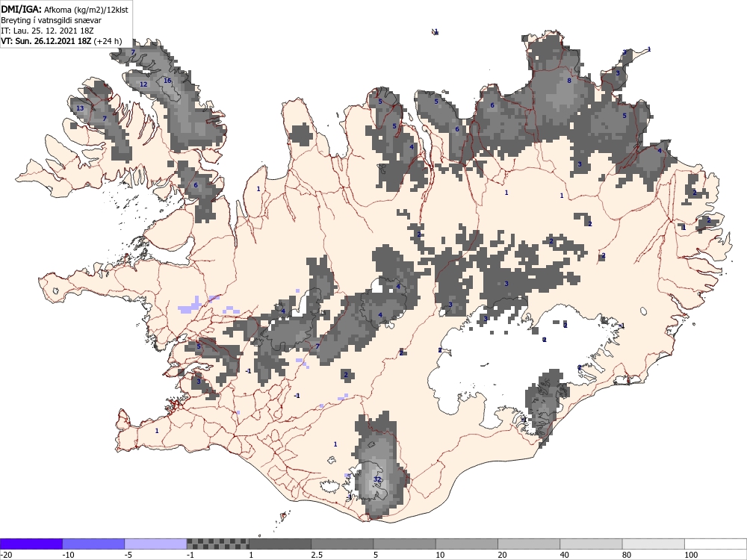The image size is (747, 560).
Task: Click the '80' legend scale label
Action: coord(627,555)
